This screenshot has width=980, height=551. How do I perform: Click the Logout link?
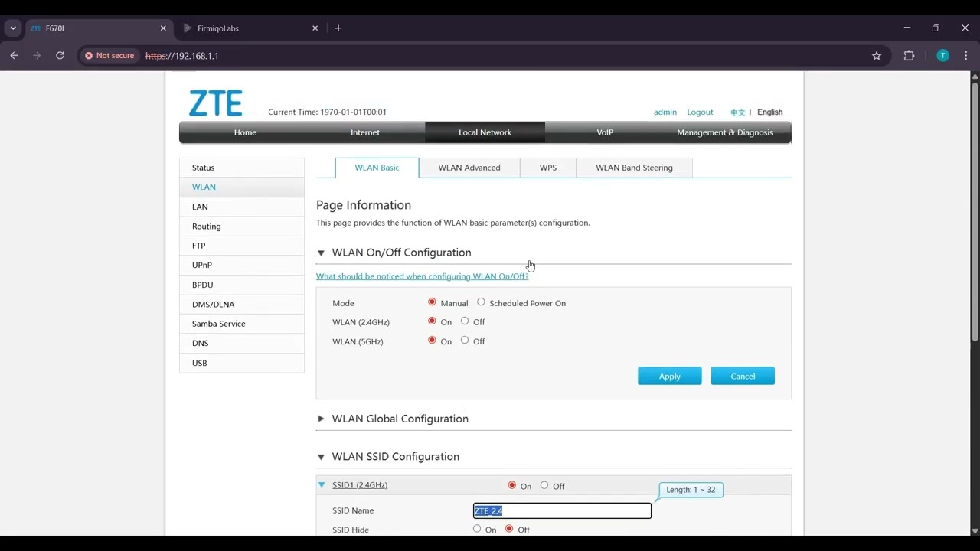(700, 112)
